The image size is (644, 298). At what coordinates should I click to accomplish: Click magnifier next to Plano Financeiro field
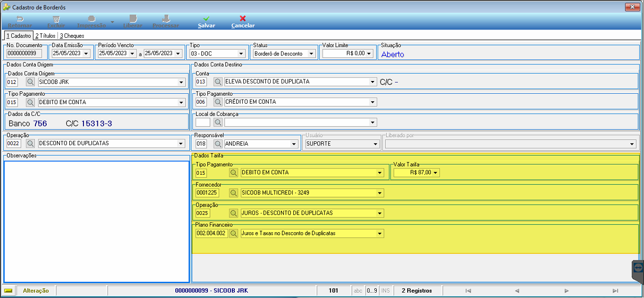[x=234, y=233]
